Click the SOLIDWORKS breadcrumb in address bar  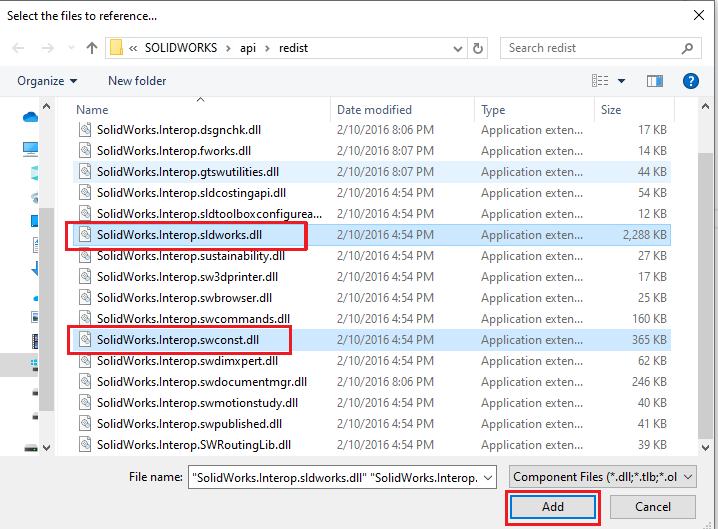(181, 48)
